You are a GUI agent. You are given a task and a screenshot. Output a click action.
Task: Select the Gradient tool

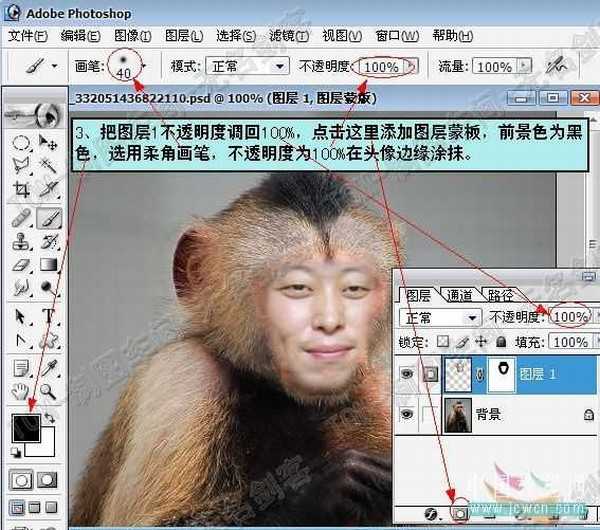click(49, 265)
